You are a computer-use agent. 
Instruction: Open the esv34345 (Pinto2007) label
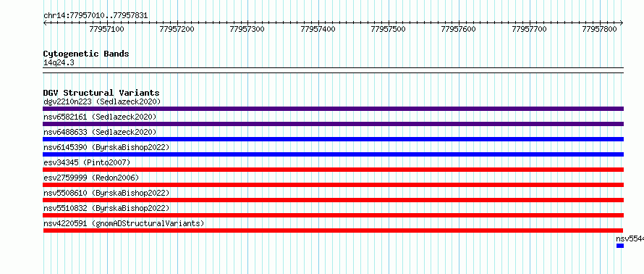pyautogui.click(x=87, y=162)
